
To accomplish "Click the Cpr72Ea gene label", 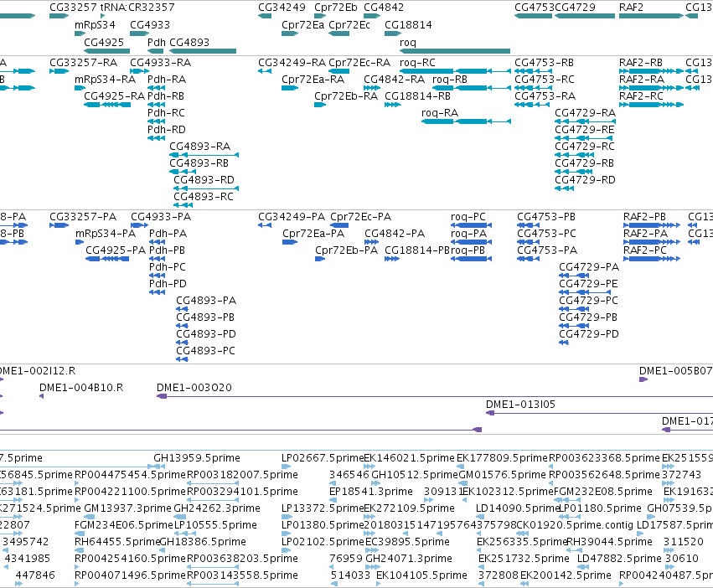I will point(302,25).
